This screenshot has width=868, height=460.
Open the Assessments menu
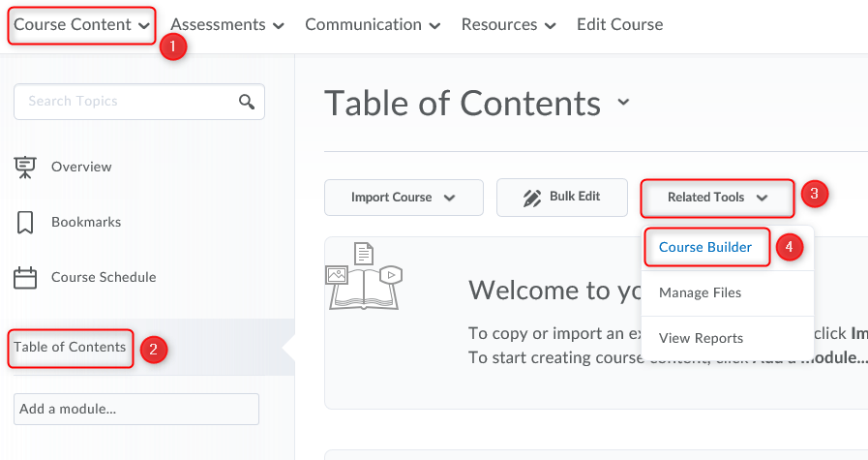[227, 25]
